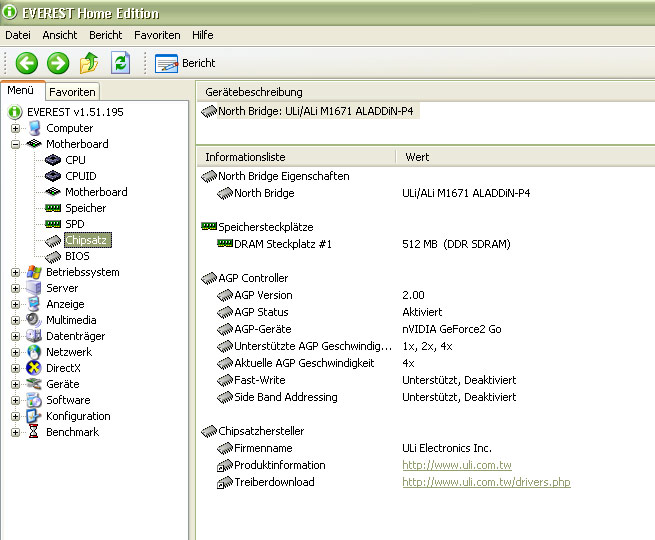Open the Bericht menu in menu bar
The height and width of the screenshot is (540, 655).
(x=106, y=35)
